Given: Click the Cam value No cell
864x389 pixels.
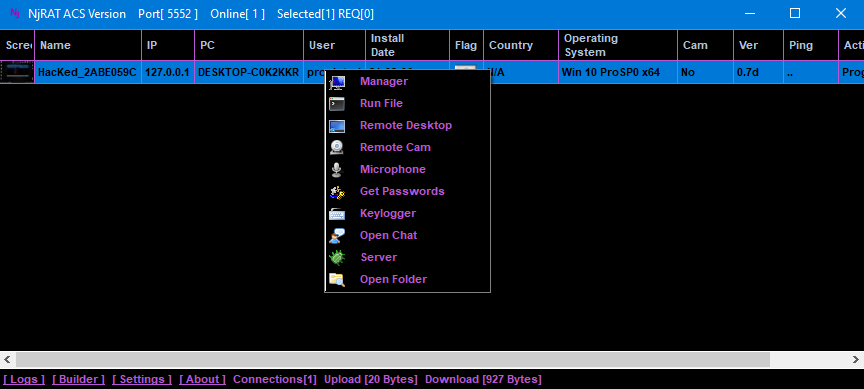Looking at the screenshot, I should (x=705, y=72).
